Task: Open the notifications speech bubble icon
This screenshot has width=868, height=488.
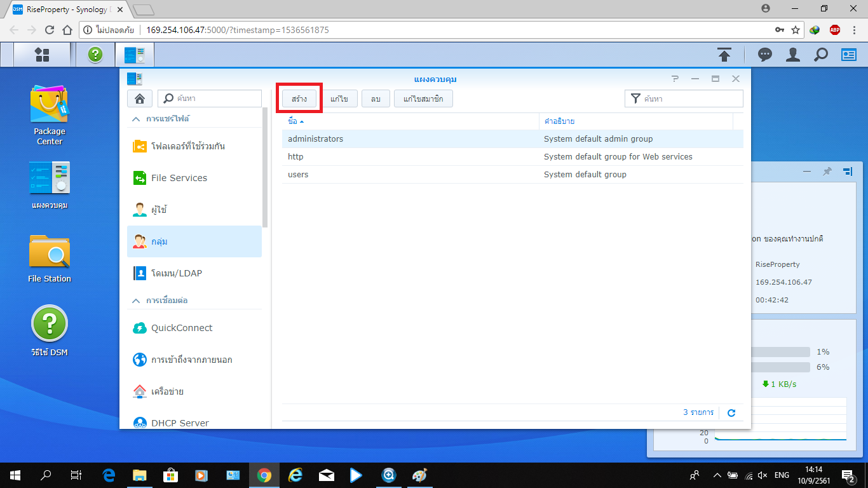Action: pyautogui.click(x=765, y=55)
